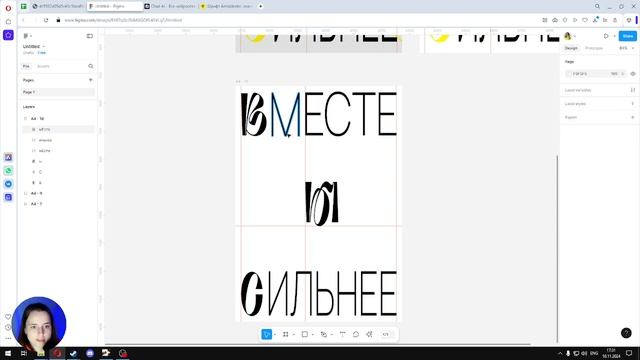Select the Frame tool in bottom toolbar

click(x=285, y=334)
